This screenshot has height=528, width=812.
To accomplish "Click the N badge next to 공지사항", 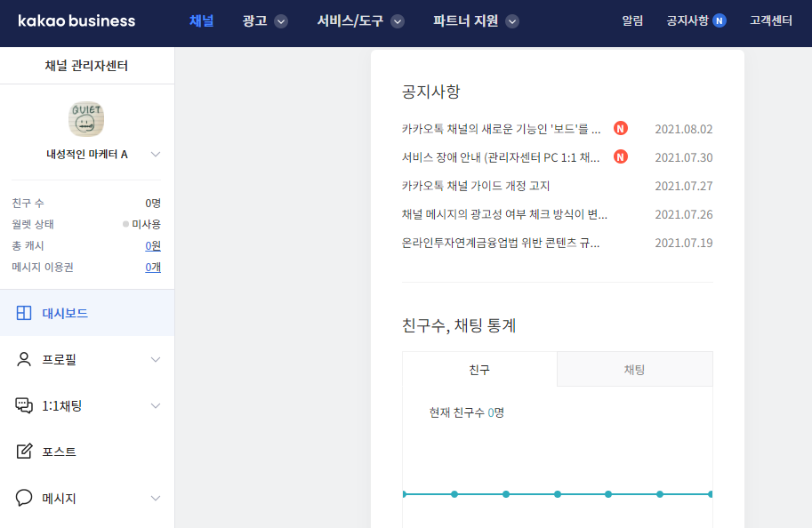I will [717, 20].
